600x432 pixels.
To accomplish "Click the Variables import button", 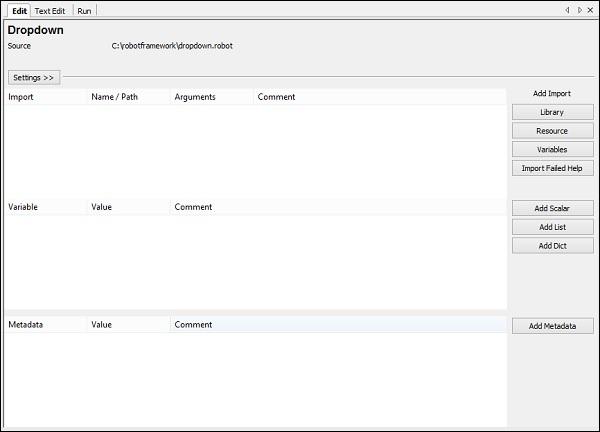I will (553, 150).
